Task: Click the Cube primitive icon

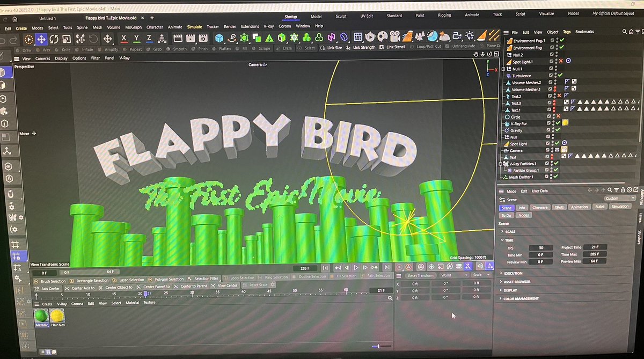Action: tap(219, 38)
